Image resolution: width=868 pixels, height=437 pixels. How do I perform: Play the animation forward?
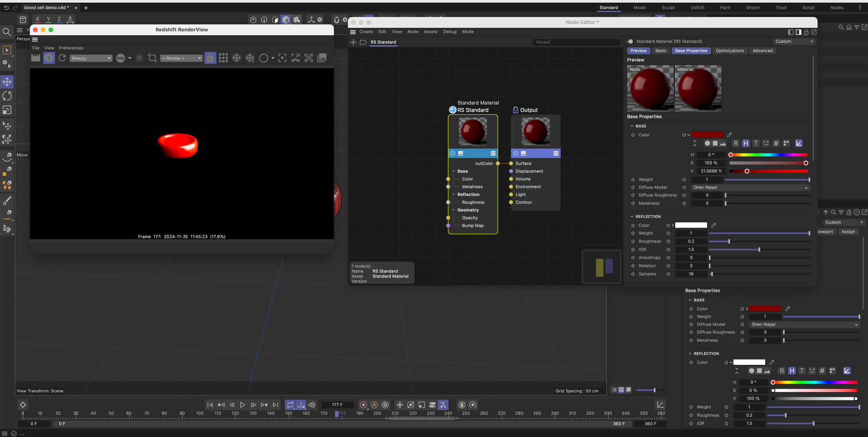[x=243, y=405]
